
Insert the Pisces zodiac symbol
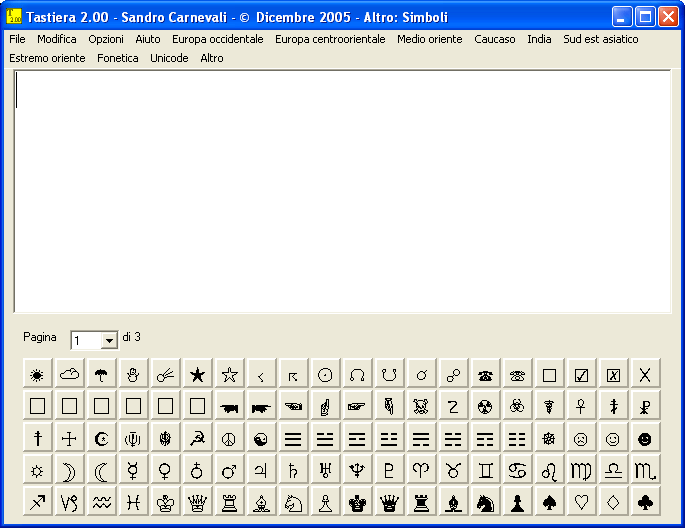(x=133, y=501)
